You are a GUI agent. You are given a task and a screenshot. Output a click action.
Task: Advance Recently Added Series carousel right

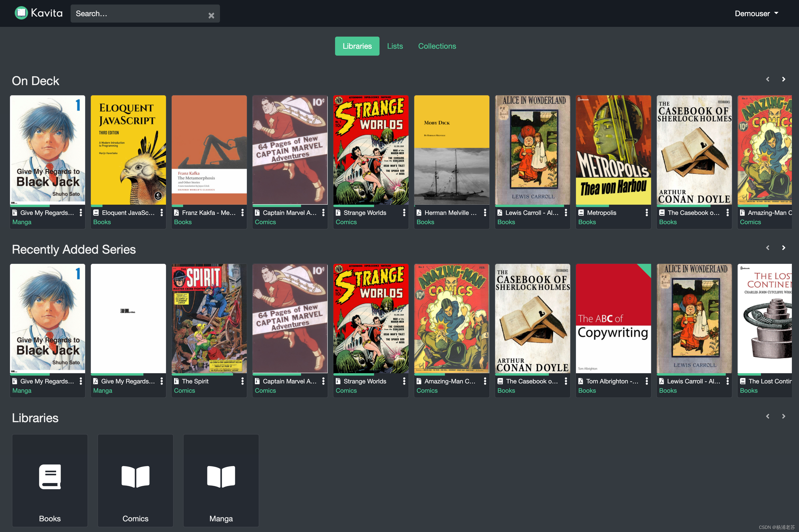(783, 248)
